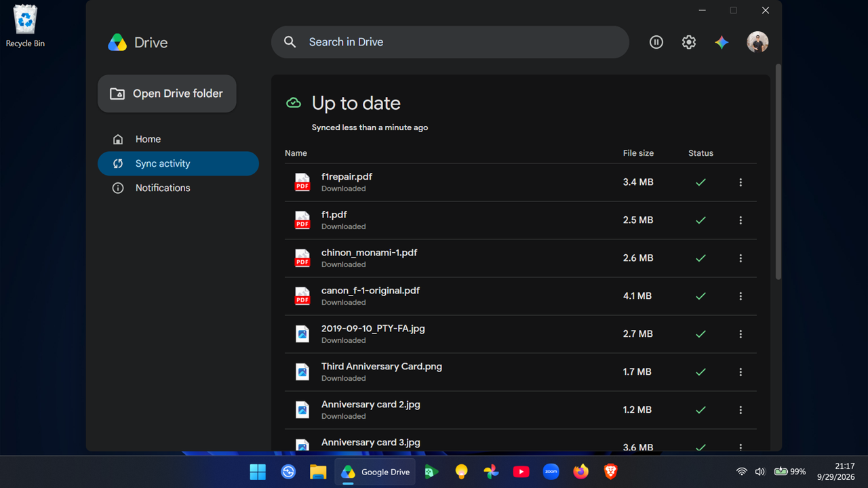This screenshot has height=488, width=868.
Task: Click the 4.1 MB file size value
Action: (637, 296)
